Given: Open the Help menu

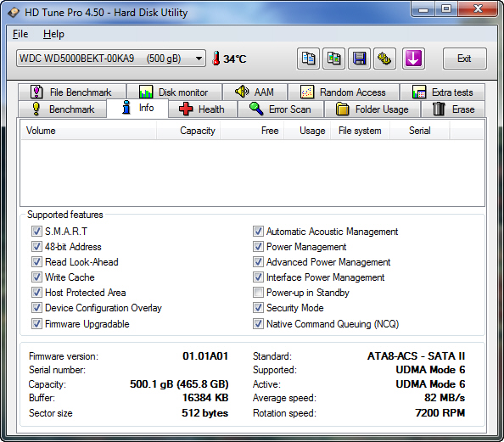Looking at the screenshot, I should tap(53, 34).
